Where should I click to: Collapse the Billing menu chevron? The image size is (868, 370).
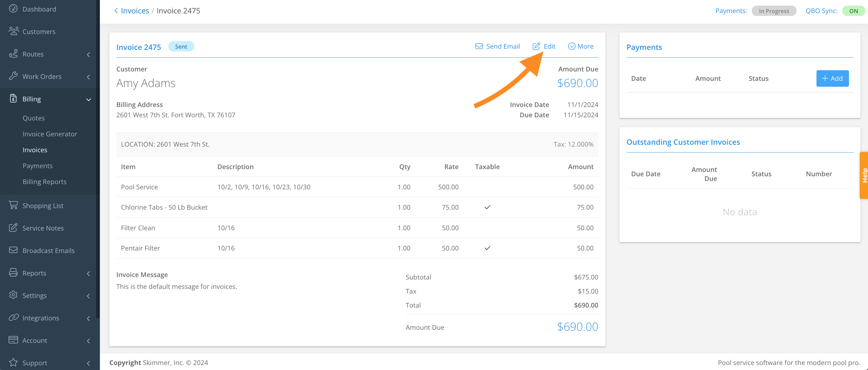coord(89,99)
